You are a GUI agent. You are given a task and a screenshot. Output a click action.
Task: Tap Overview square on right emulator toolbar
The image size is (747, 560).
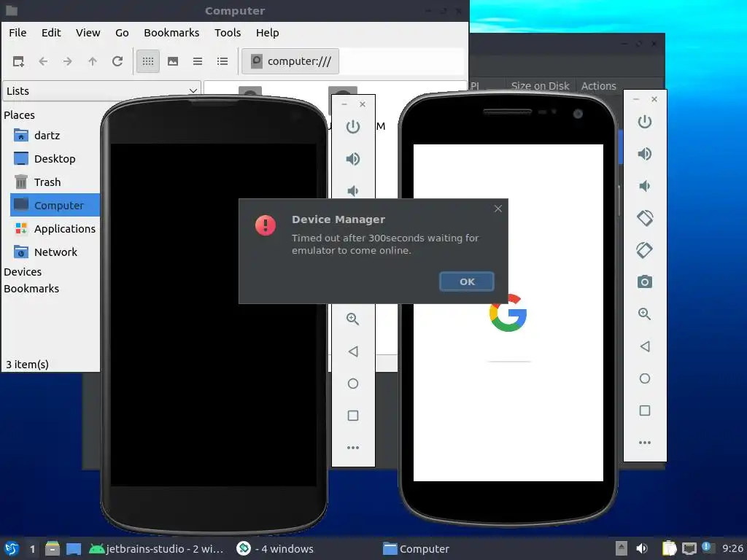645,411
